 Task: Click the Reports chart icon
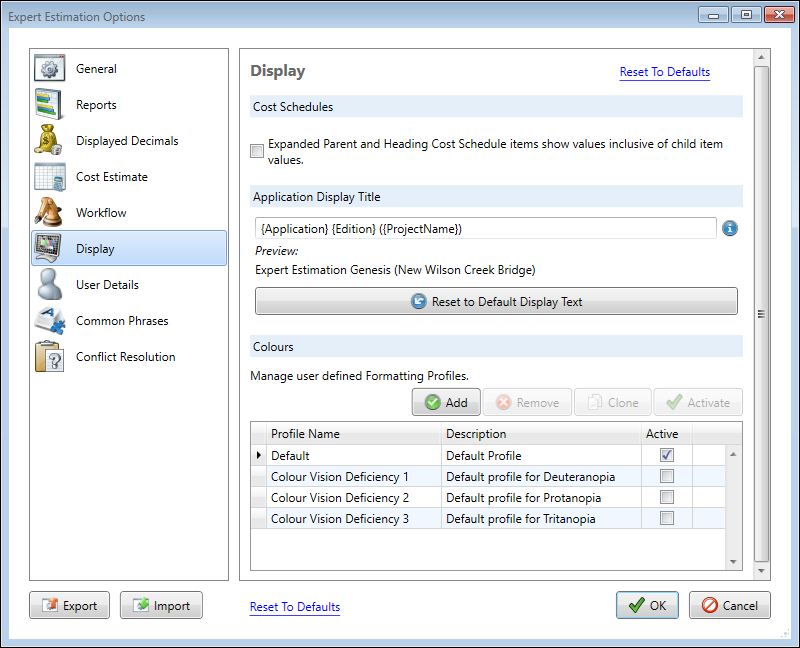(x=50, y=105)
